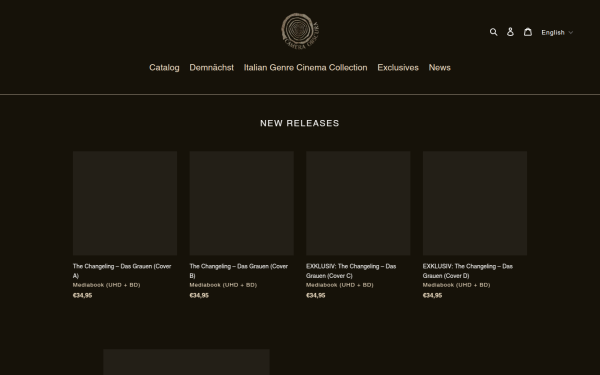Go to the Demnächst page
The height and width of the screenshot is (375, 600).
212,68
